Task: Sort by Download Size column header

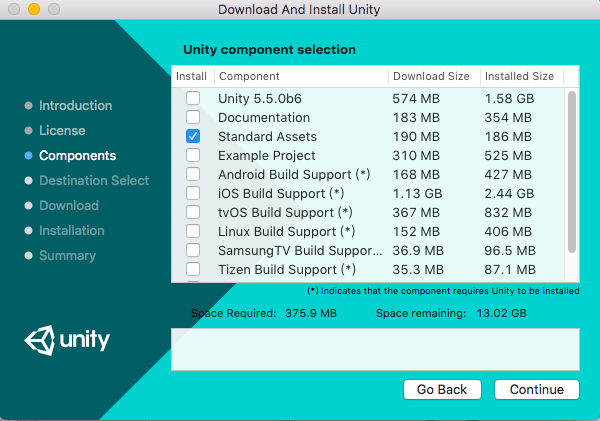Action: [431, 76]
